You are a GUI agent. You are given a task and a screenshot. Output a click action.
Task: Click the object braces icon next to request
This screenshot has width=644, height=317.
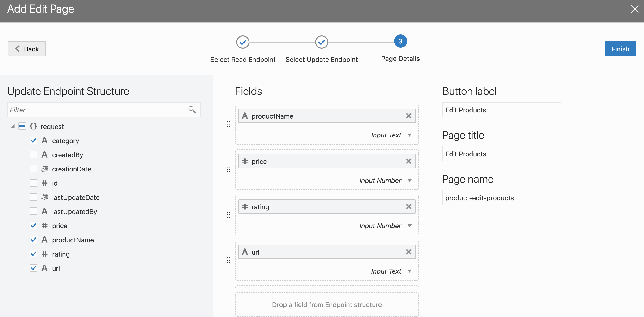click(33, 126)
